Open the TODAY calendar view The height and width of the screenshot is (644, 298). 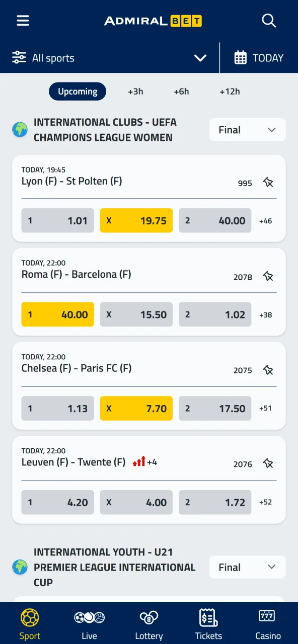pos(259,57)
